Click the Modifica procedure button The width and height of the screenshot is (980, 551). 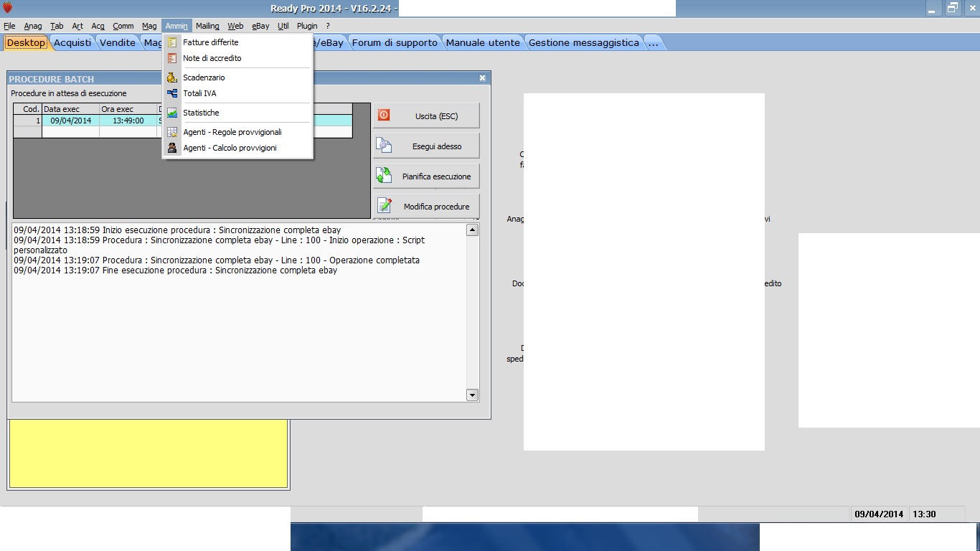pyautogui.click(x=426, y=206)
